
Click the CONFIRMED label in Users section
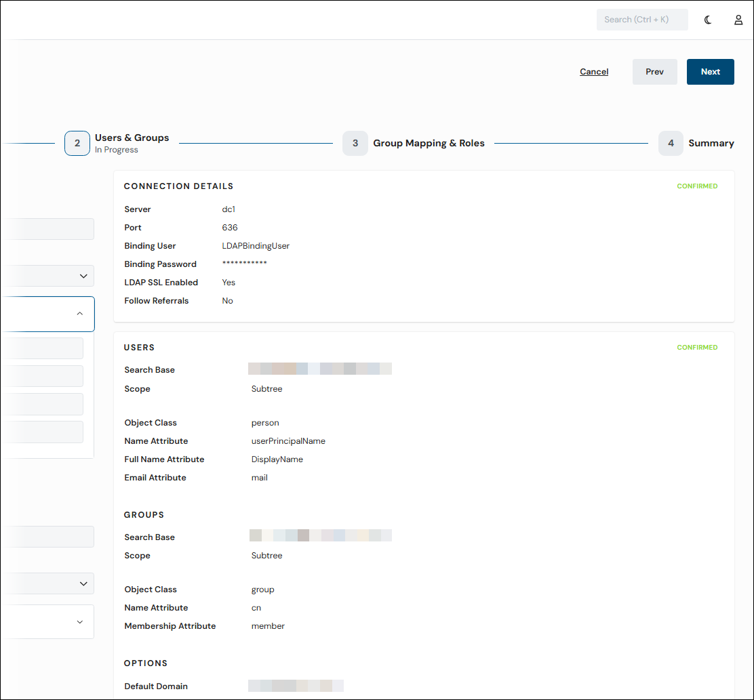pyautogui.click(x=697, y=348)
